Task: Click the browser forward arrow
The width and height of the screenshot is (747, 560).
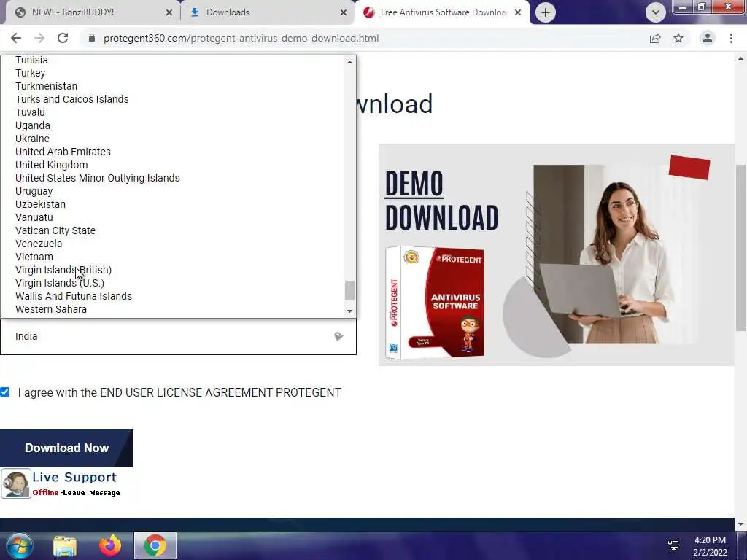Action: pyautogui.click(x=39, y=38)
